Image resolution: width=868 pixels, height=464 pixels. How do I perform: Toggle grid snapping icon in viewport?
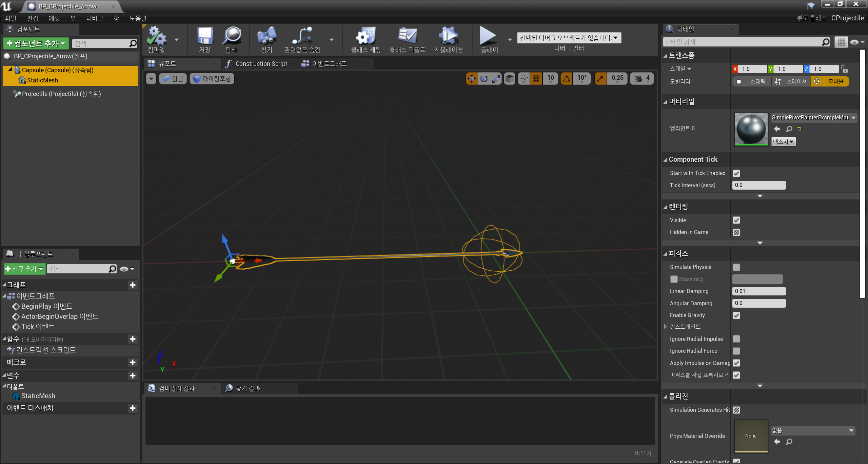[536, 79]
